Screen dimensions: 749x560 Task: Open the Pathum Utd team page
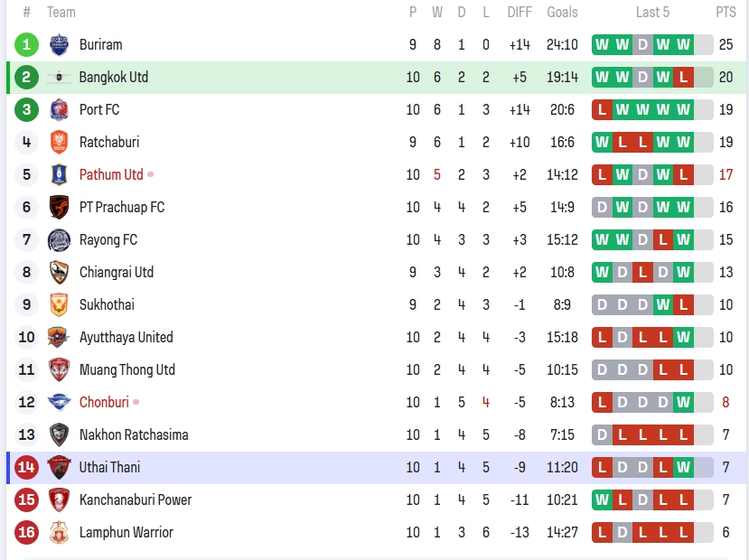click(111, 174)
